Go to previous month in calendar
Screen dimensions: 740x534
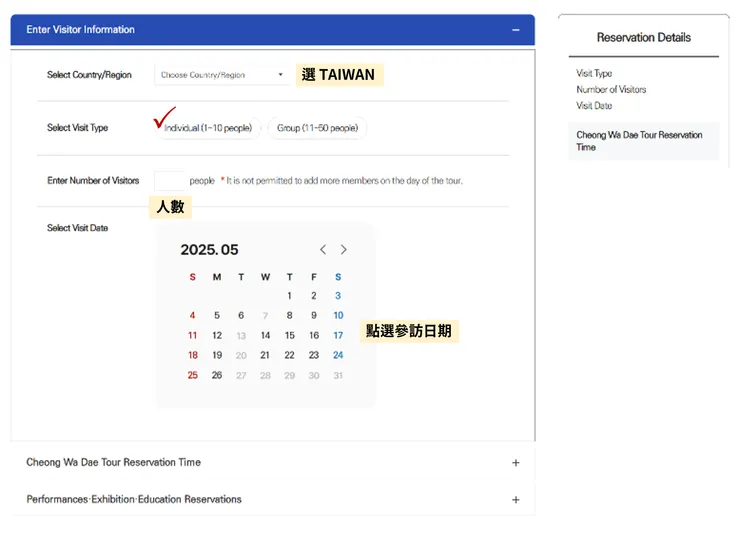click(323, 250)
